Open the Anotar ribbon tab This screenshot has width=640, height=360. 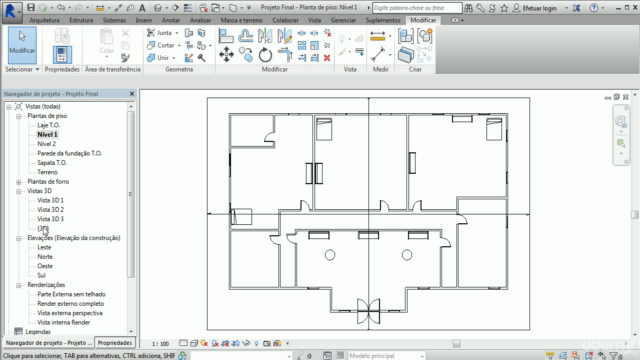point(171,20)
